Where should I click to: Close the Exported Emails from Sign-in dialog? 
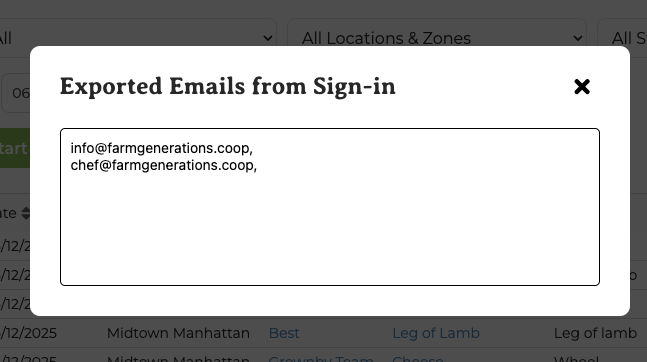(x=582, y=87)
